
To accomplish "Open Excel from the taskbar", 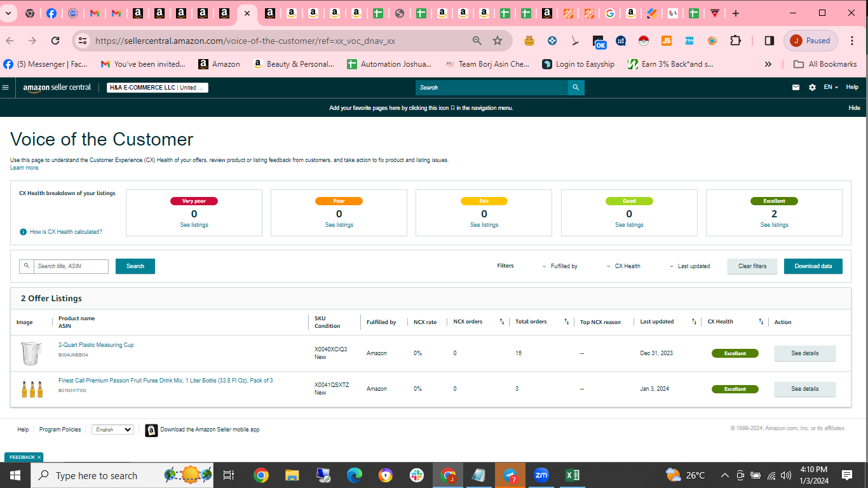I will tap(572, 475).
